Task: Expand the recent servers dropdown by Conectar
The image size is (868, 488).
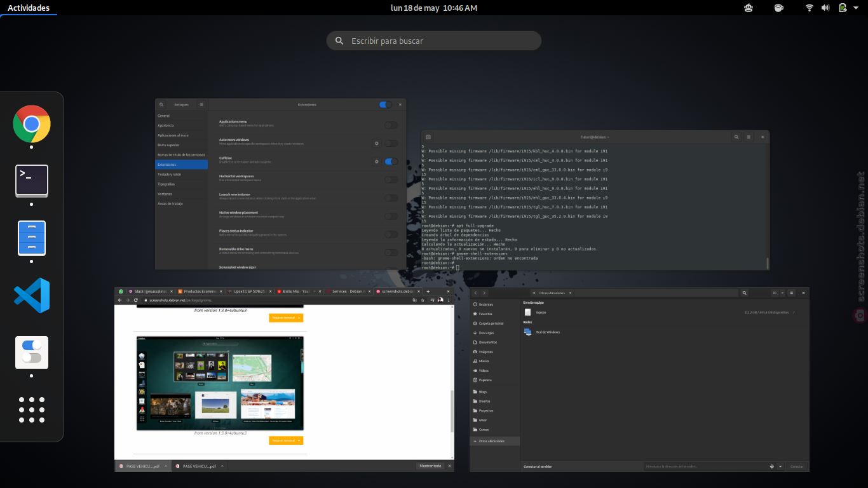Action: pyautogui.click(x=780, y=466)
